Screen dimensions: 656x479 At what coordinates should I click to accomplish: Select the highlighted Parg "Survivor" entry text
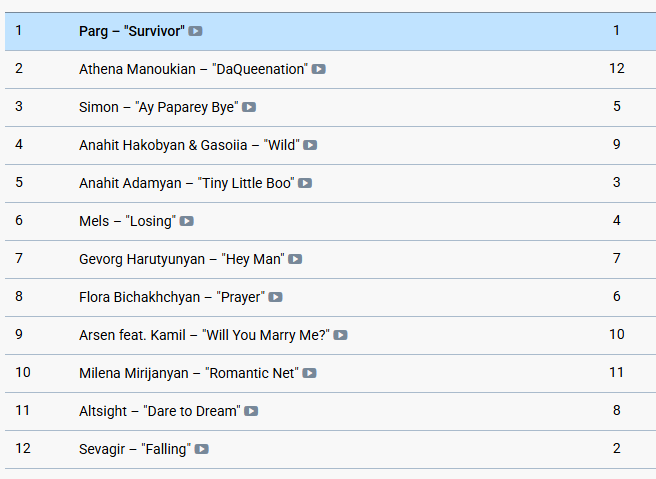132,31
